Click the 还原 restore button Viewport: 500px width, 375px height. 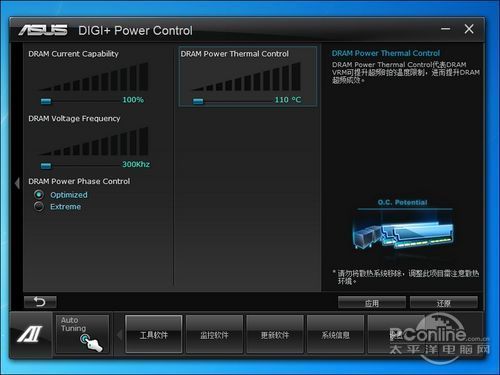(444, 303)
